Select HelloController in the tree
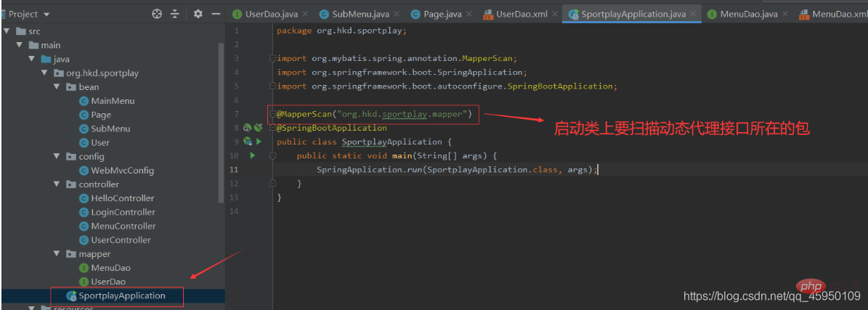Image resolution: width=868 pixels, height=310 pixels. click(x=122, y=198)
